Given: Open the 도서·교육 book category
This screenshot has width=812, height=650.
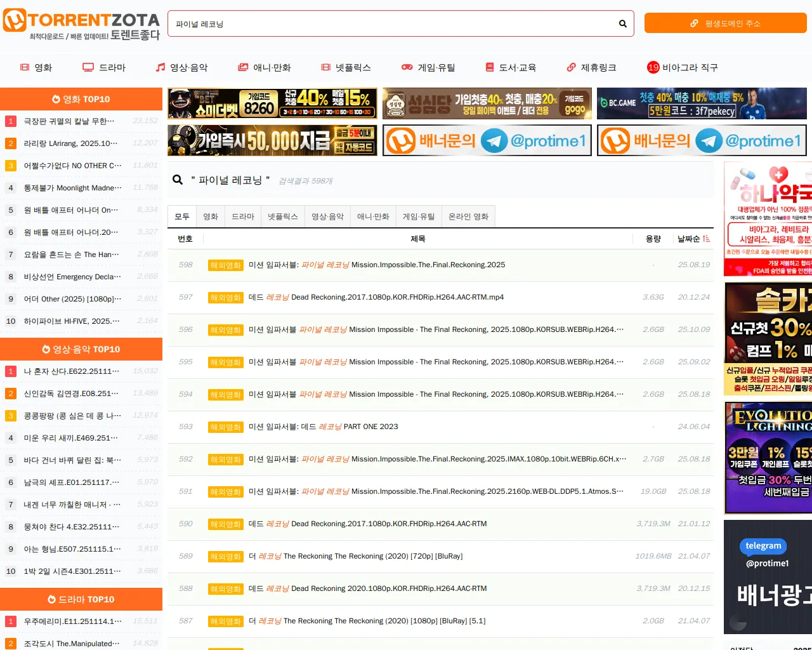Looking at the screenshot, I should tap(511, 67).
